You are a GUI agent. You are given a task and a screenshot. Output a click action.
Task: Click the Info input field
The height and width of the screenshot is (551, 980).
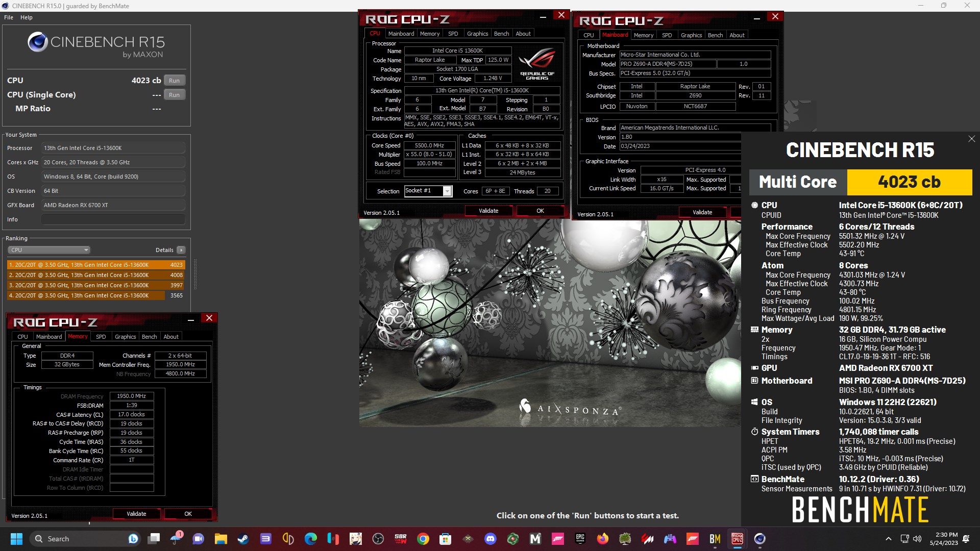113,219
